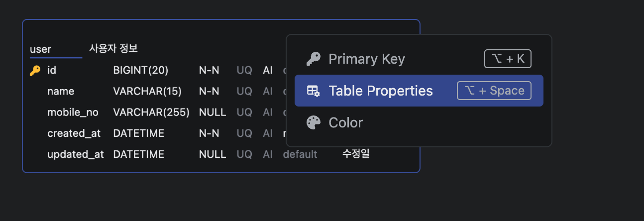The height and width of the screenshot is (221, 644).
Task: Toggle N-N nullability on the name column
Action: point(209,92)
